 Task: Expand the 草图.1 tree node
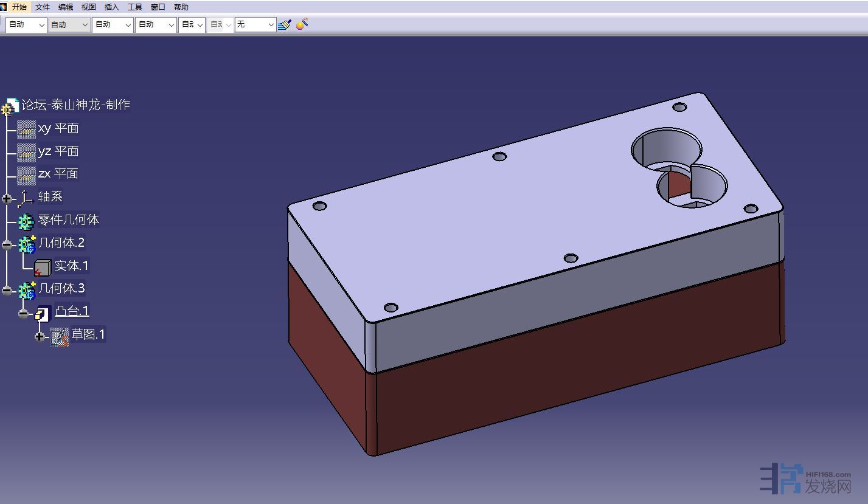click(40, 336)
